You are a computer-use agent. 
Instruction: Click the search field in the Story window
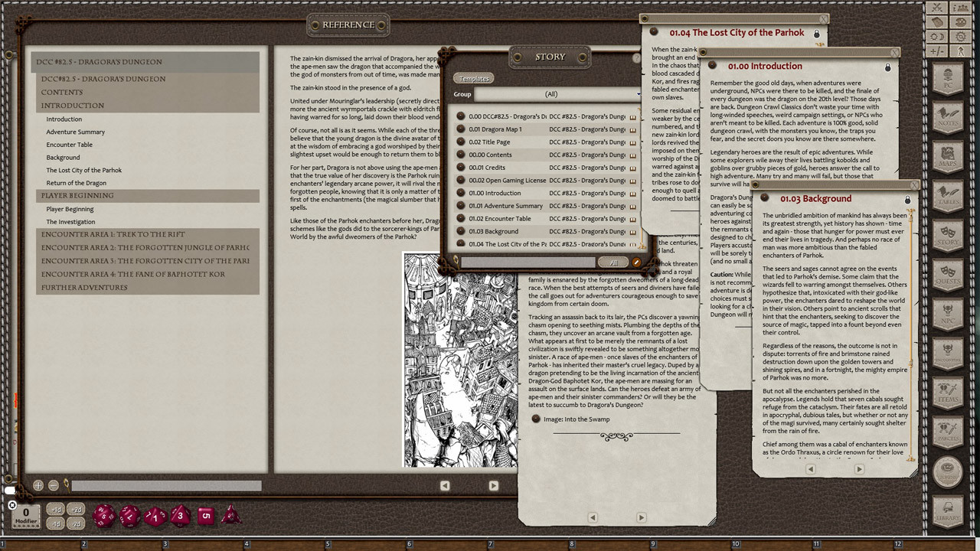pyautogui.click(x=528, y=262)
